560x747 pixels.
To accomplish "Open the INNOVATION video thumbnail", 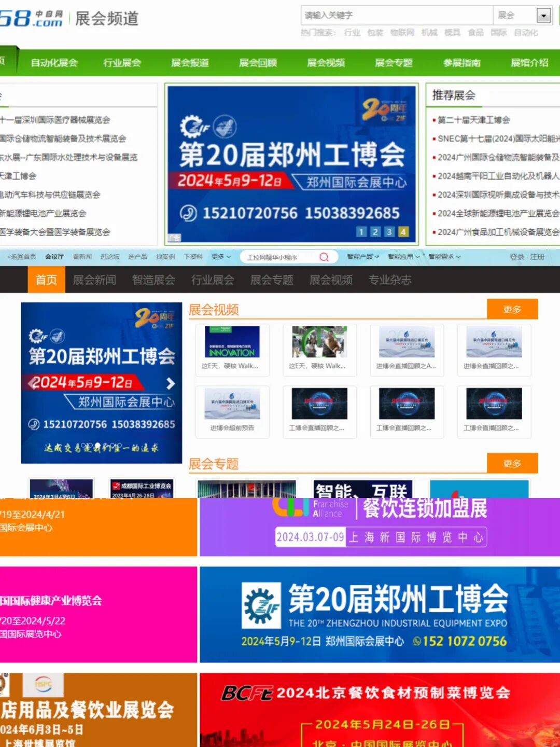I will point(232,342).
